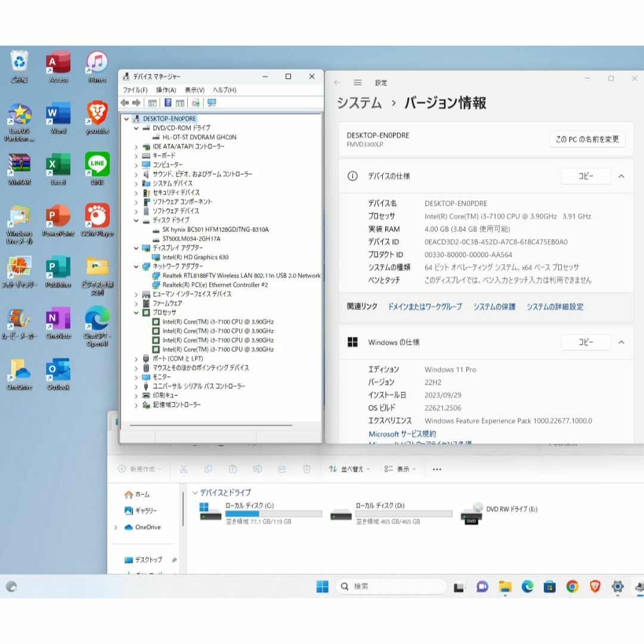Click the delete trash icon in Explorer toolbar
644x644 pixels.
point(306,469)
